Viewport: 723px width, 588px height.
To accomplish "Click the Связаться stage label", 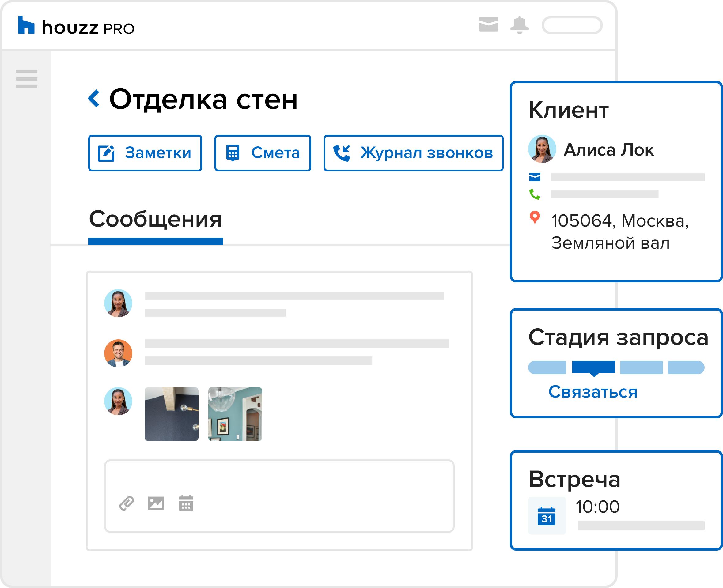I will click(593, 392).
